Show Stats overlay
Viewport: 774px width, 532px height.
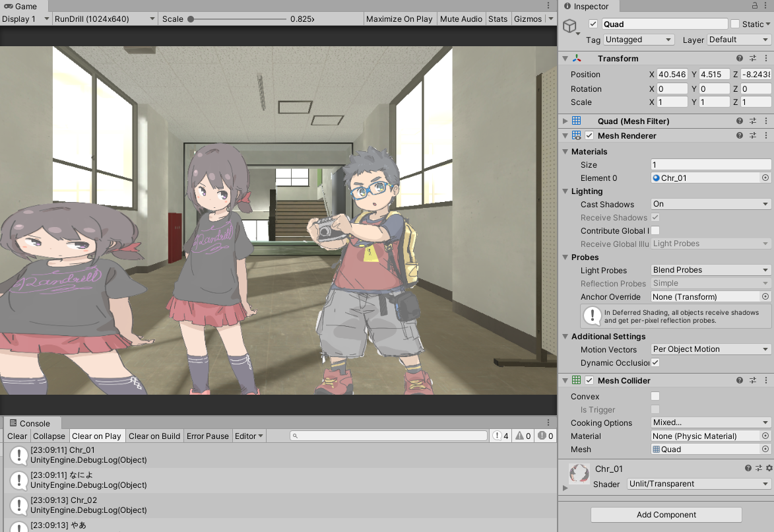(498, 18)
